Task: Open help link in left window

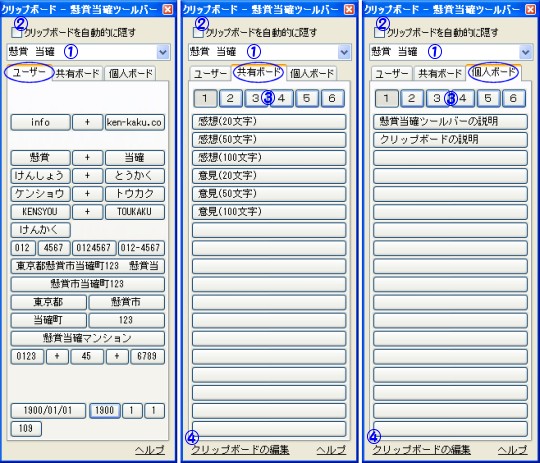Action: point(150,450)
